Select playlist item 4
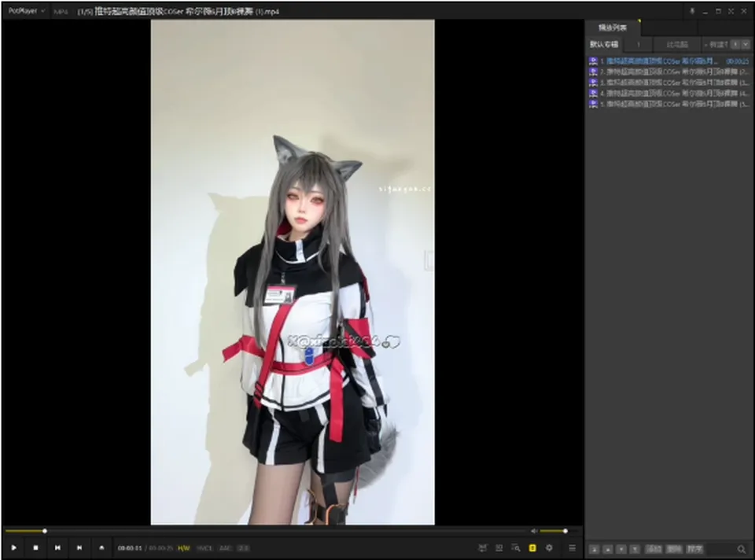 click(668, 93)
